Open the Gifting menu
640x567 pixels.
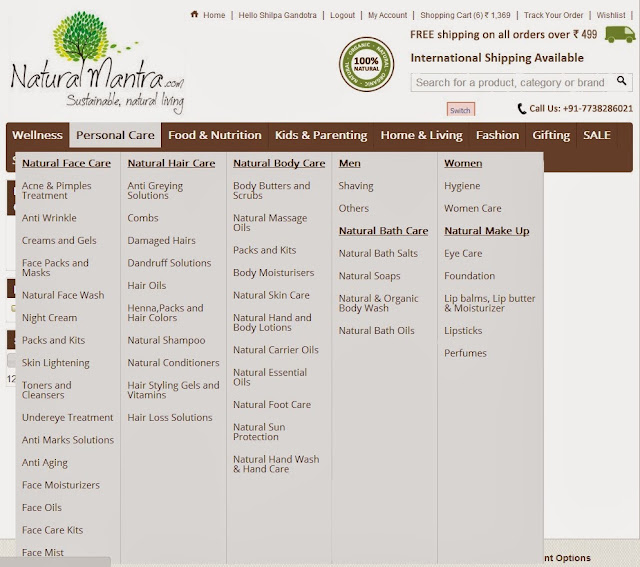pos(551,135)
